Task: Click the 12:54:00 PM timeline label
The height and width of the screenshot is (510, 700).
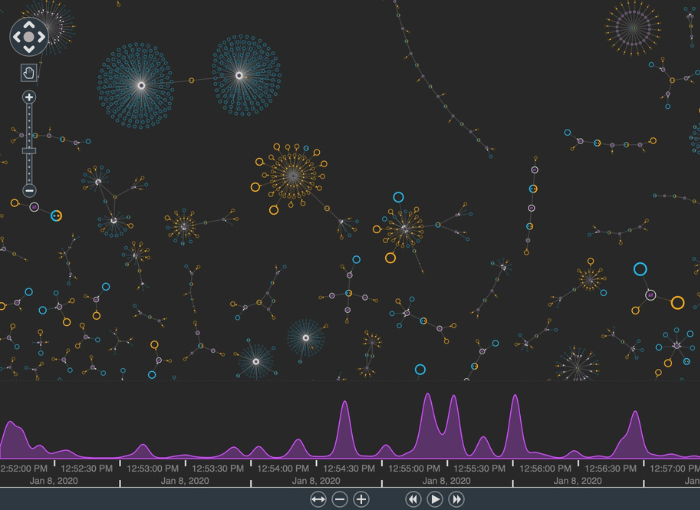Action: (284, 467)
